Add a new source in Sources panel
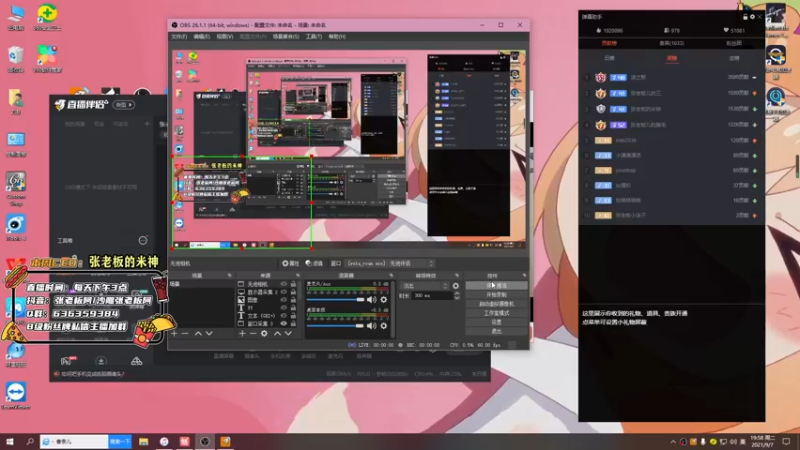The image size is (800, 450). point(242,334)
